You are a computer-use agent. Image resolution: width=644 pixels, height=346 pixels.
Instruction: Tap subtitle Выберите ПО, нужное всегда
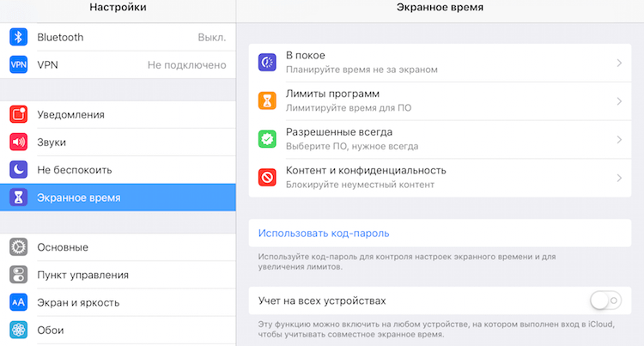pyautogui.click(x=352, y=146)
